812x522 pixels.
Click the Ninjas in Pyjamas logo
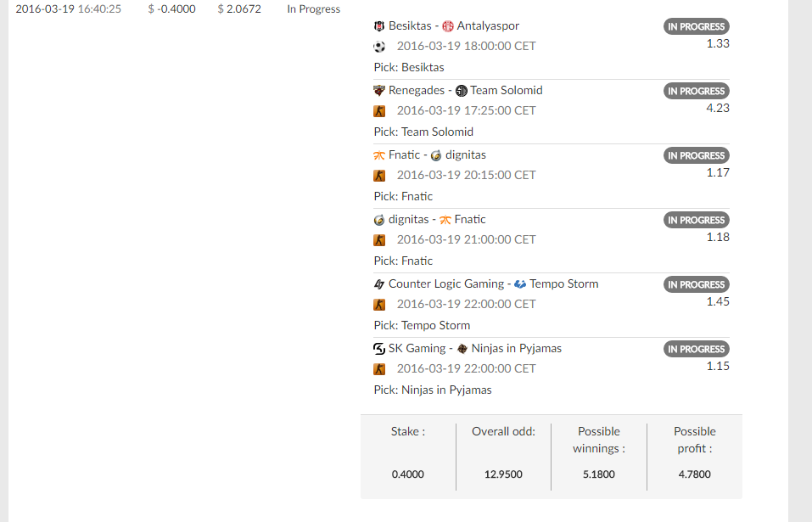(x=462, y=349)
